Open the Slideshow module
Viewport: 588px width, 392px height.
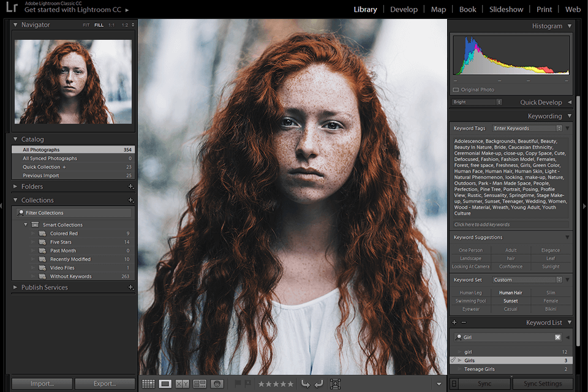(x=506, y=9)
